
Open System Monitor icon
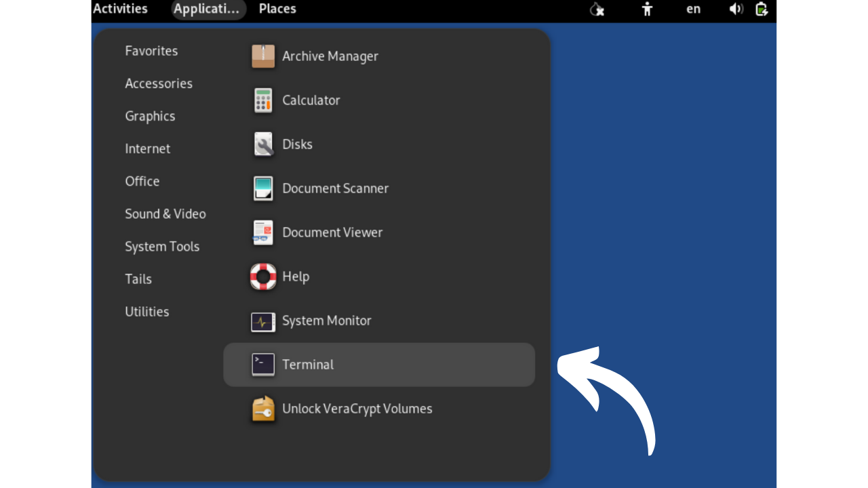263,321
